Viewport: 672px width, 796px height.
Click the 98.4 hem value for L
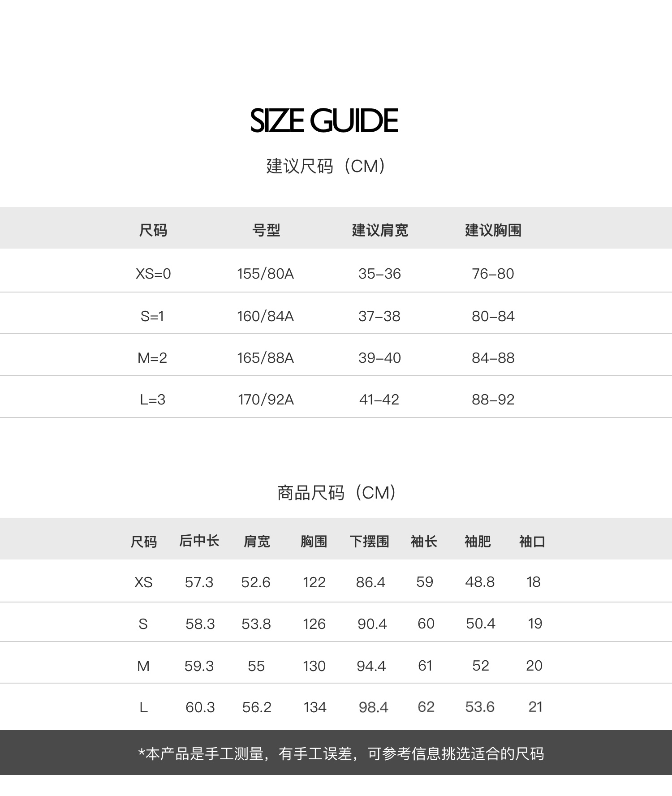373,707
